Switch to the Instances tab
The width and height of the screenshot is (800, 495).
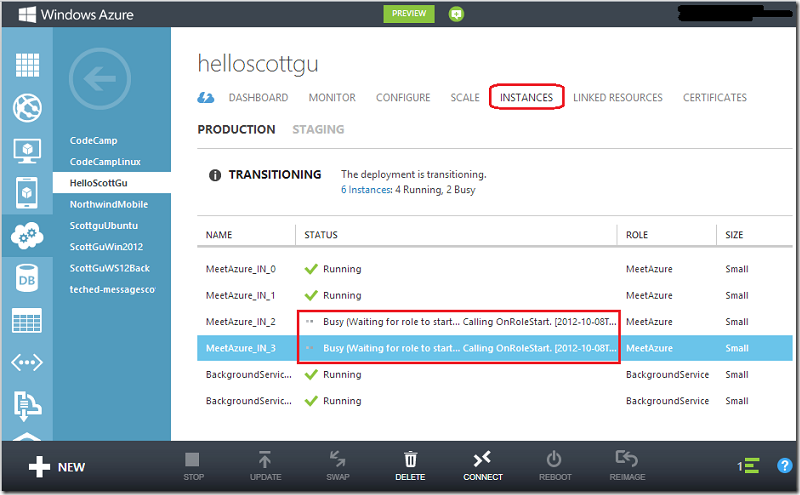[526, 97]
